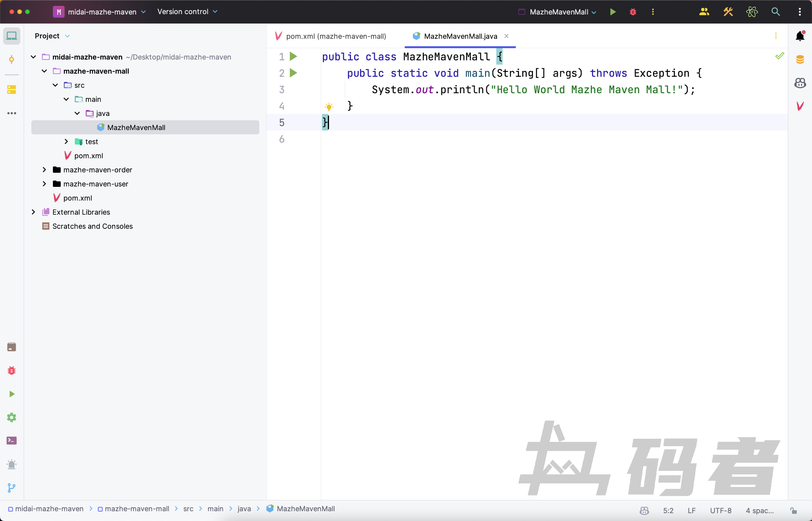Screen dimensions: 812x521
Task: Open the Commit tool window icon
Action: pyautogui.click(x=12, y=60)
